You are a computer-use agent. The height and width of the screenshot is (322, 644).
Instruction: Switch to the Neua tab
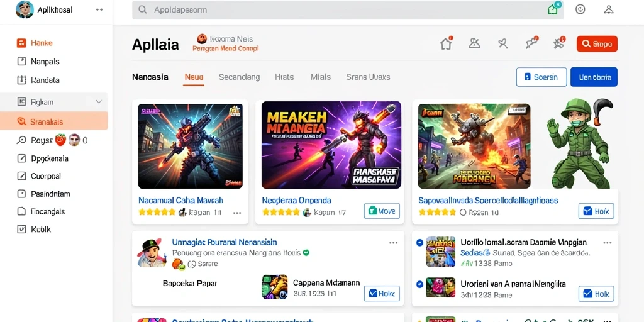click(x=194, y=77)
